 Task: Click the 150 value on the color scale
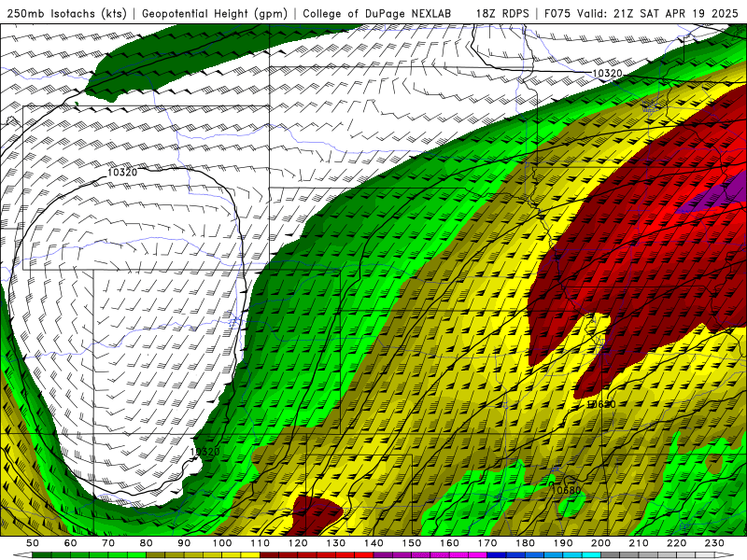[x=412, y=543]
